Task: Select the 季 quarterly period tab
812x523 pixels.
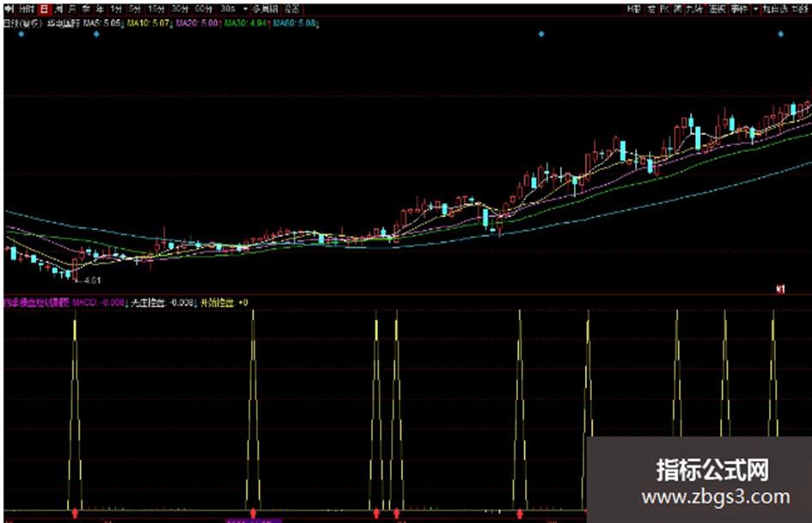Action: pos(86,9)
